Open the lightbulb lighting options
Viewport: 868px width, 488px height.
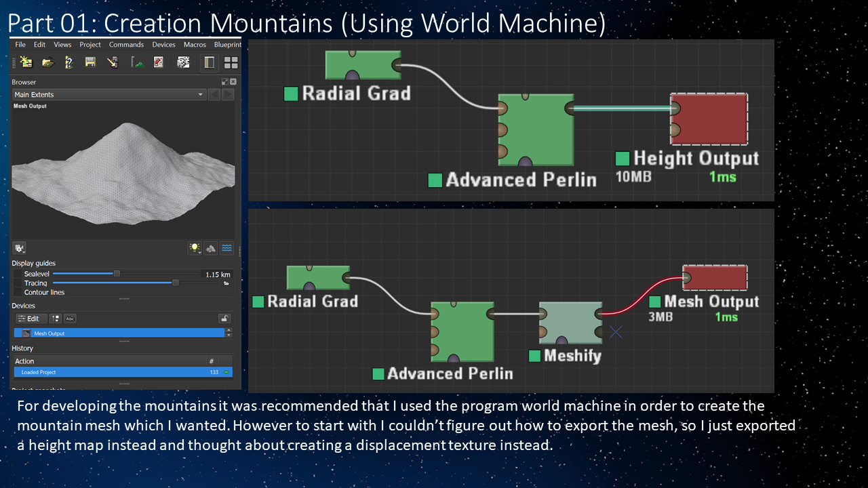click(195, 248)
